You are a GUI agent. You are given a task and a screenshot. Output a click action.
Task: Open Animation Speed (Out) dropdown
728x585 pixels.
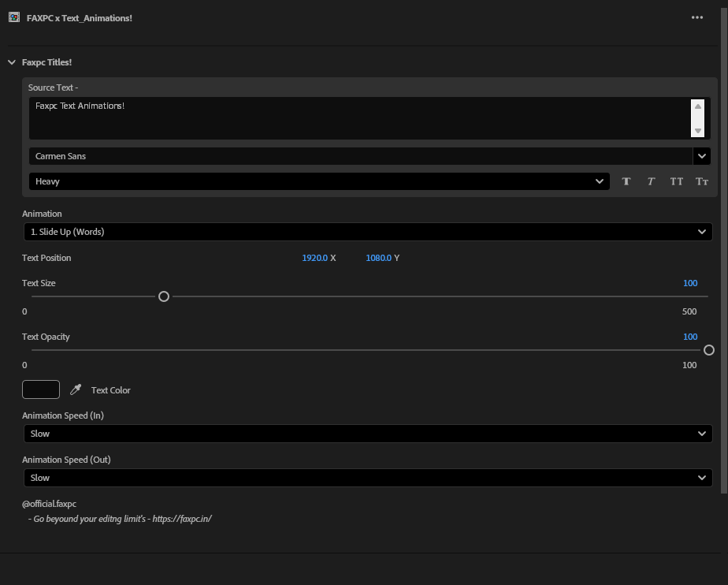tap(368, 478)
